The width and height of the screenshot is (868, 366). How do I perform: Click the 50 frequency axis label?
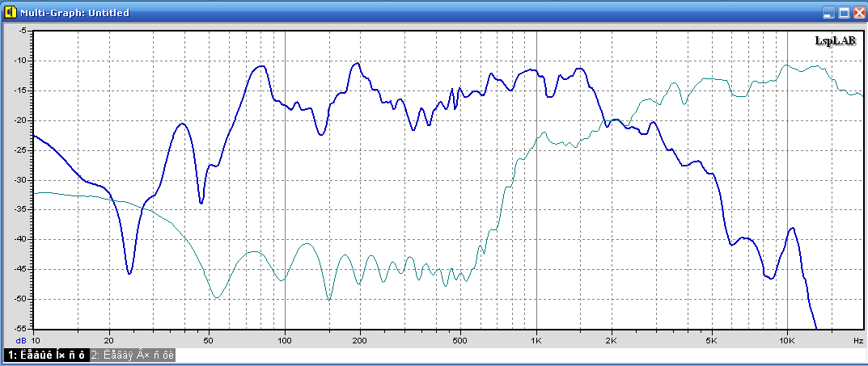210,341
